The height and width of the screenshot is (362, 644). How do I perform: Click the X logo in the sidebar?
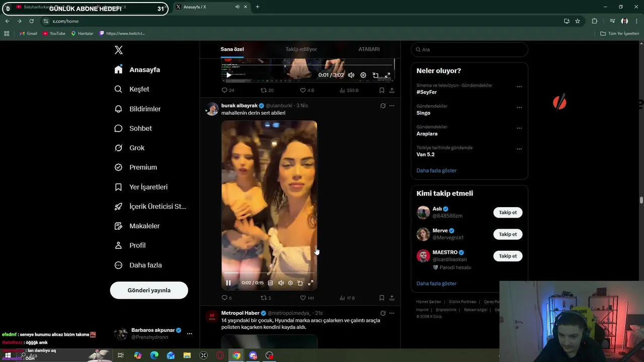point(119,50)
